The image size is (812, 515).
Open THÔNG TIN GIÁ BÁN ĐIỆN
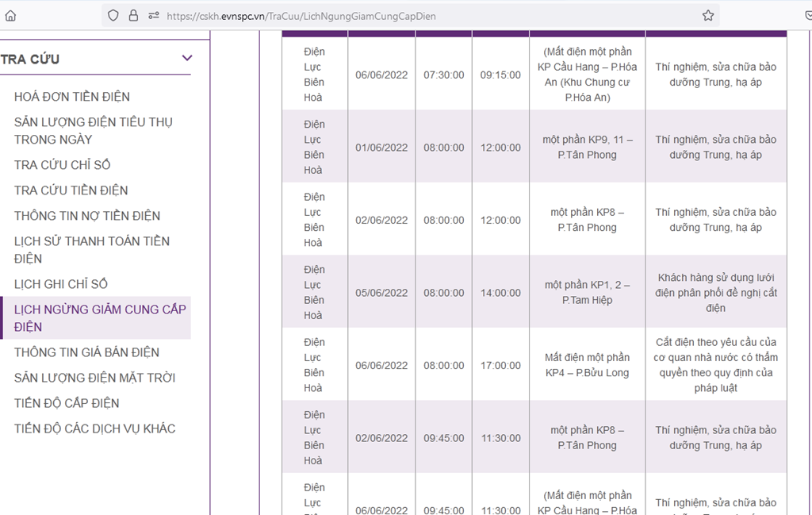coord(86,352)
